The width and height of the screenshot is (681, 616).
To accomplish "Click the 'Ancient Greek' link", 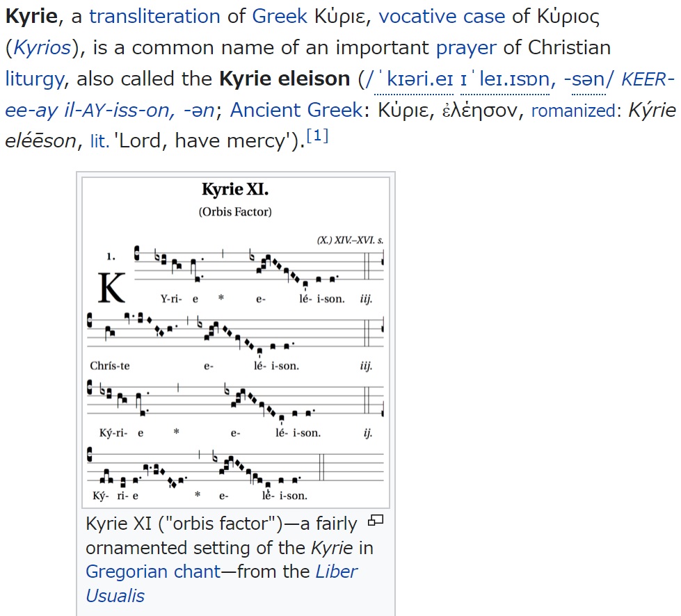I will pyautogui.click(x=296, y=110).
